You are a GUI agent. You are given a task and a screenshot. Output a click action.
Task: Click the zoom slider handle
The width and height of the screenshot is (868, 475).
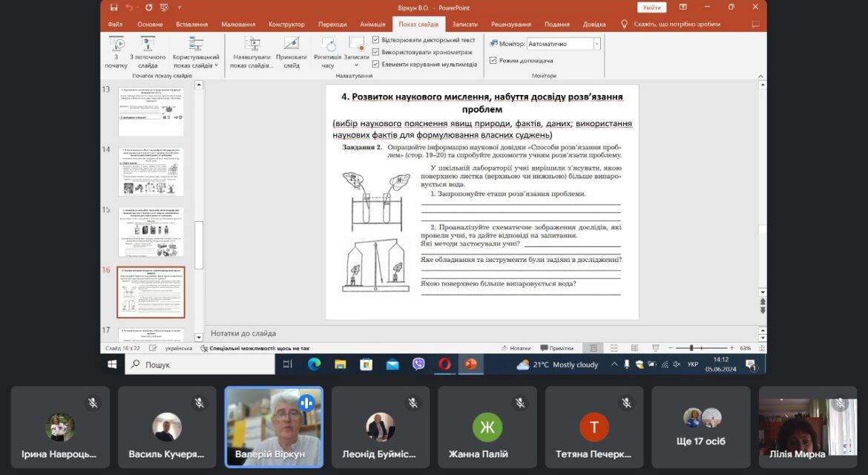pos(691,348)
